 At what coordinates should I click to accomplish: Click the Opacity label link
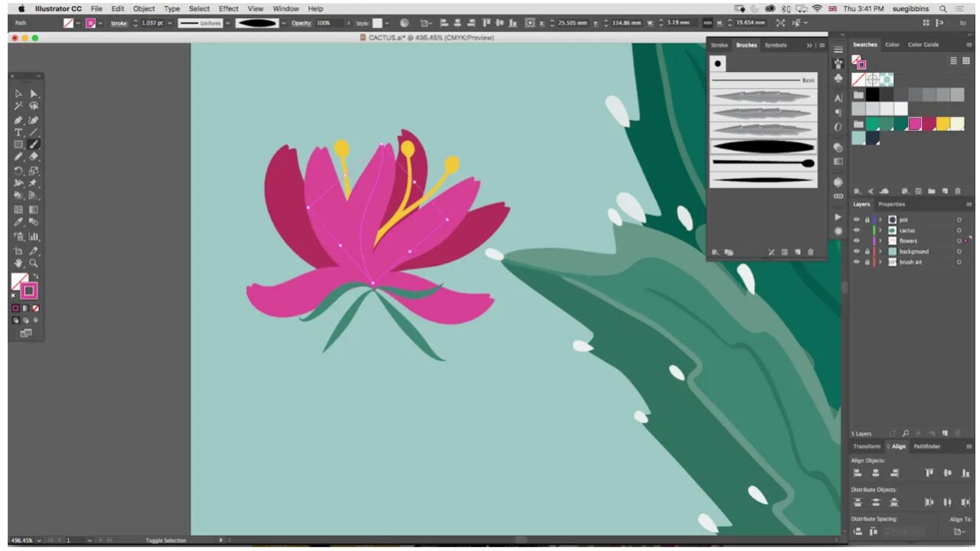click(x=302, y=23)
